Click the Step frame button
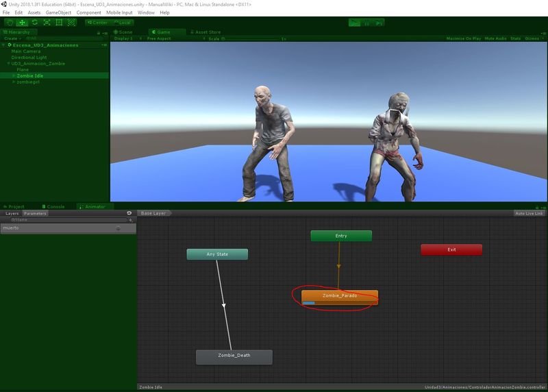 (x=379, y=23)
